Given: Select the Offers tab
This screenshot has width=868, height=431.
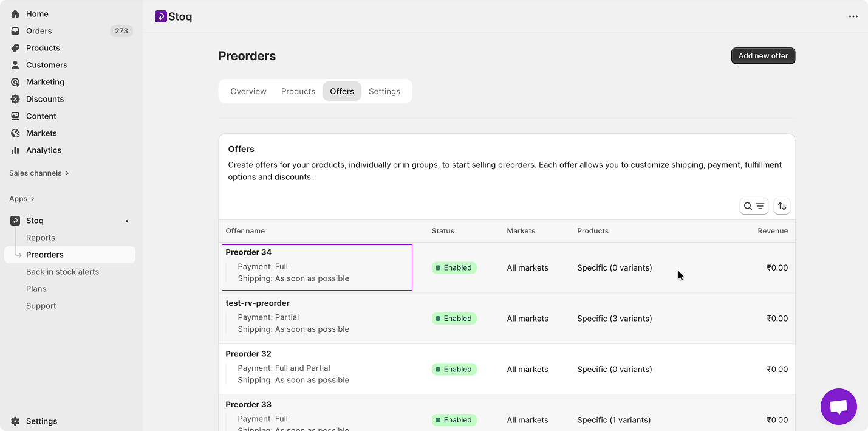Looking at the screenshot, I should (x=342, y=91).
